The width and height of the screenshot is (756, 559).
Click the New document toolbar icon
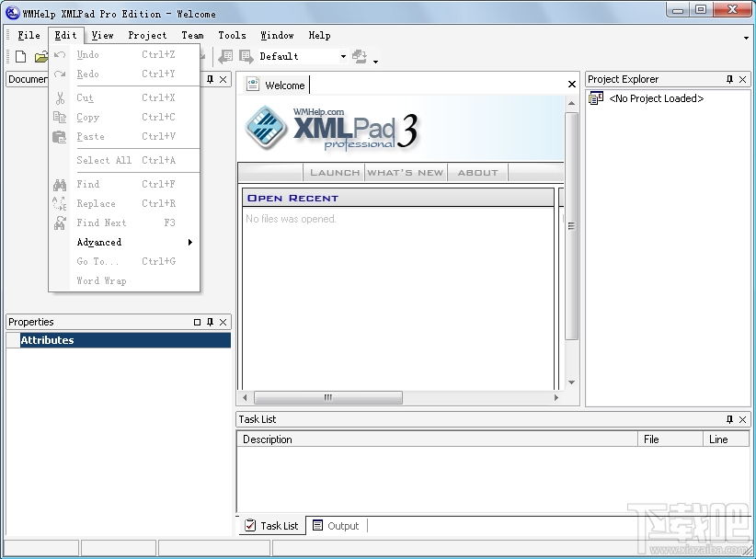(21, 56)
